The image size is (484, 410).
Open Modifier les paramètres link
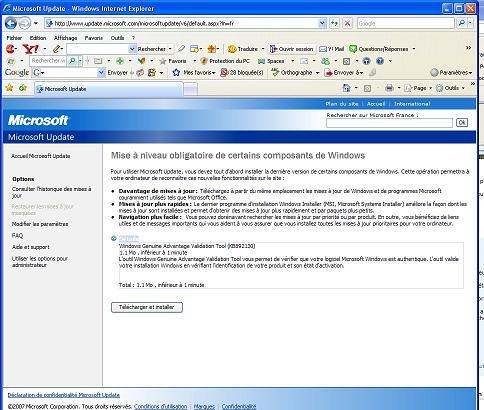click(40, 224)
